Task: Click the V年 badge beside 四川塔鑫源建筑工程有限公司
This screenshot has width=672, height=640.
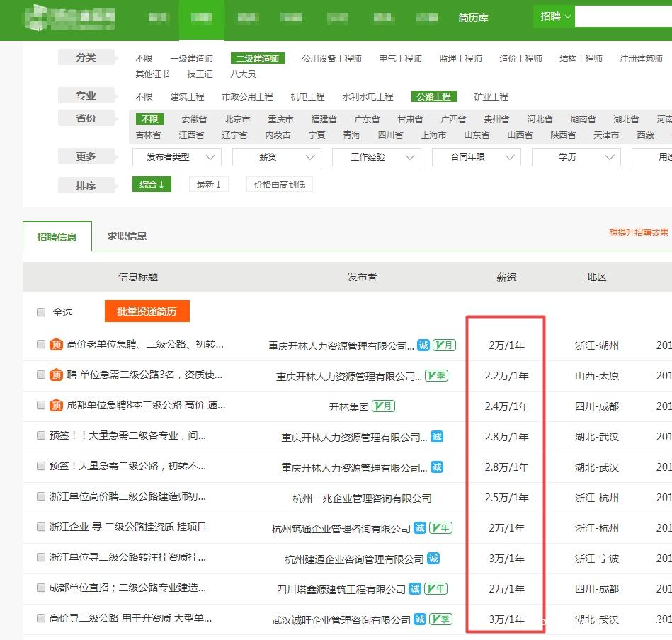Action: 436,589
